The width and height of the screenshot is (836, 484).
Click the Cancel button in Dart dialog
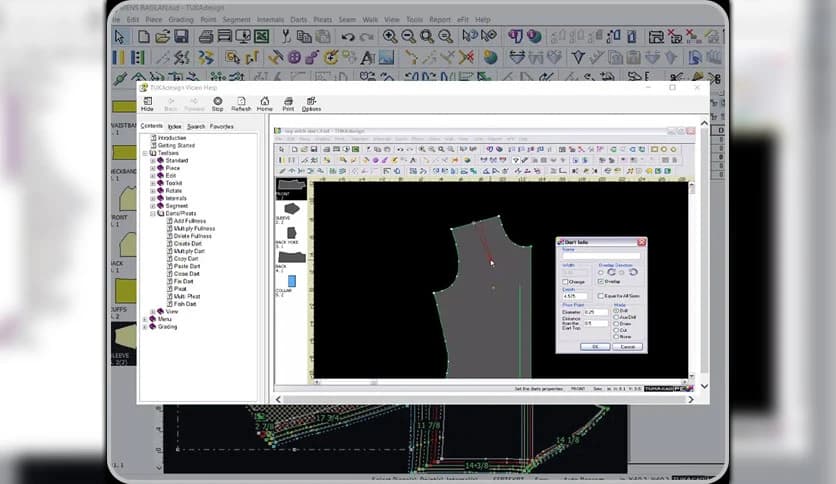coord(627,346)
